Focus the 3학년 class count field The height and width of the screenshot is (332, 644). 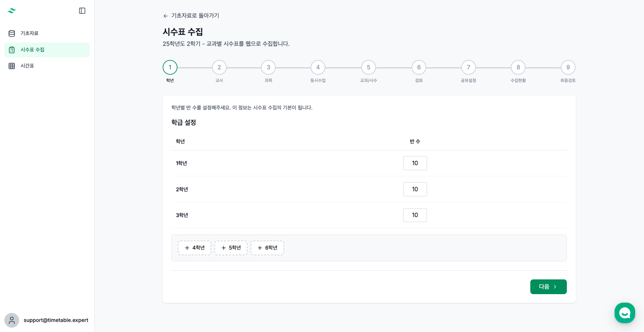(x=415, y=215)
